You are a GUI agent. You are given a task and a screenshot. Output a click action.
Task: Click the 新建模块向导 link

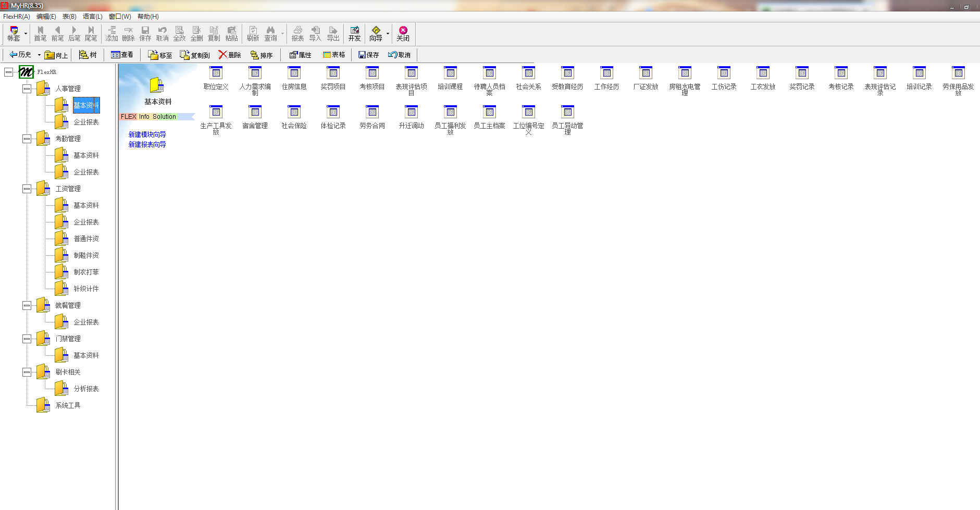[x=147, y=134]
